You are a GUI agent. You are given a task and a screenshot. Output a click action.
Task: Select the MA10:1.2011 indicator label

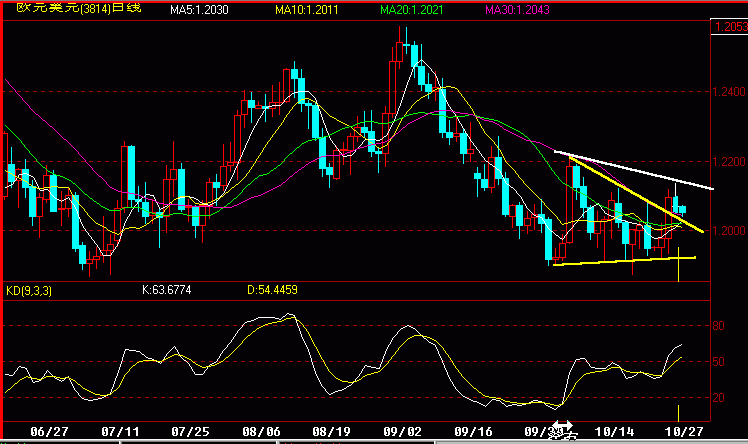[307, 10]
